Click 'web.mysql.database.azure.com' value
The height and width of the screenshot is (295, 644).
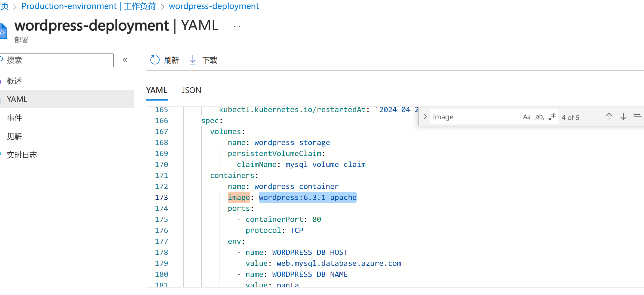pos(339,263)
